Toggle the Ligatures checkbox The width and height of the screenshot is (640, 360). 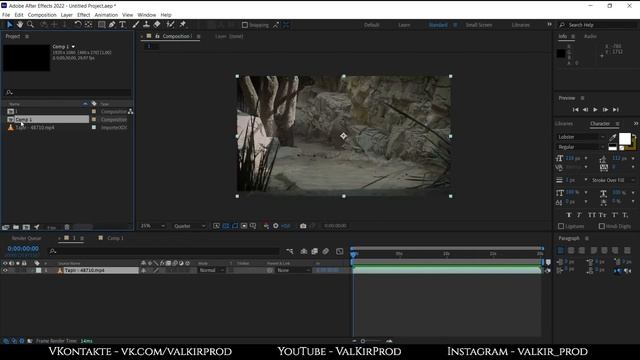pos(561,226)
